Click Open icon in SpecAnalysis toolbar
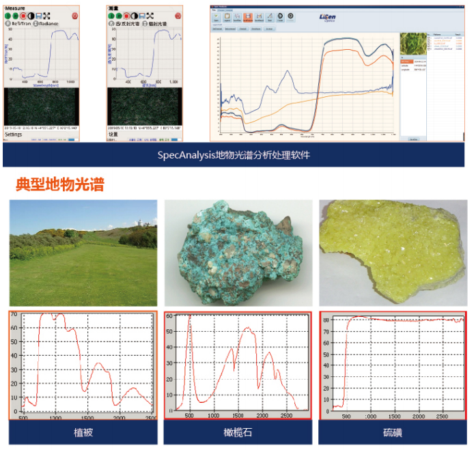This screenshot has height=450, width=476. 216,18
